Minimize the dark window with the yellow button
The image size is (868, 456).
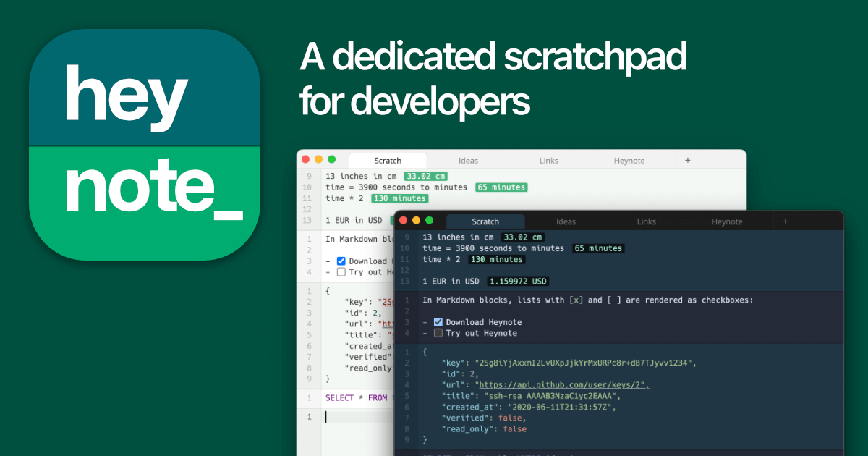point(416,221)
